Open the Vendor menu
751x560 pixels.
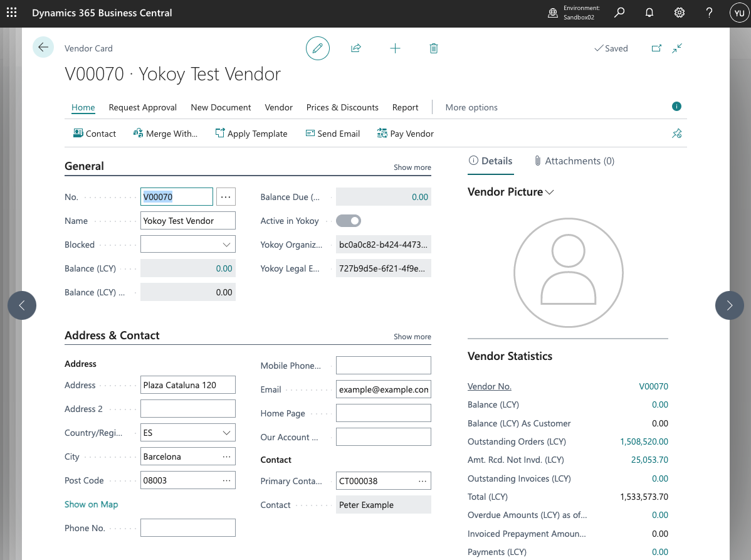[279, 107]
